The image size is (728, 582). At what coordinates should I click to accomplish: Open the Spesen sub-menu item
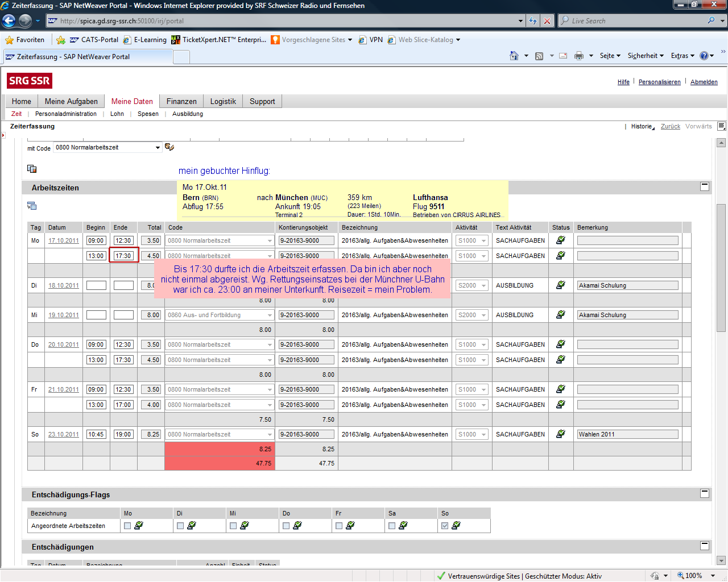click(148, 114)
